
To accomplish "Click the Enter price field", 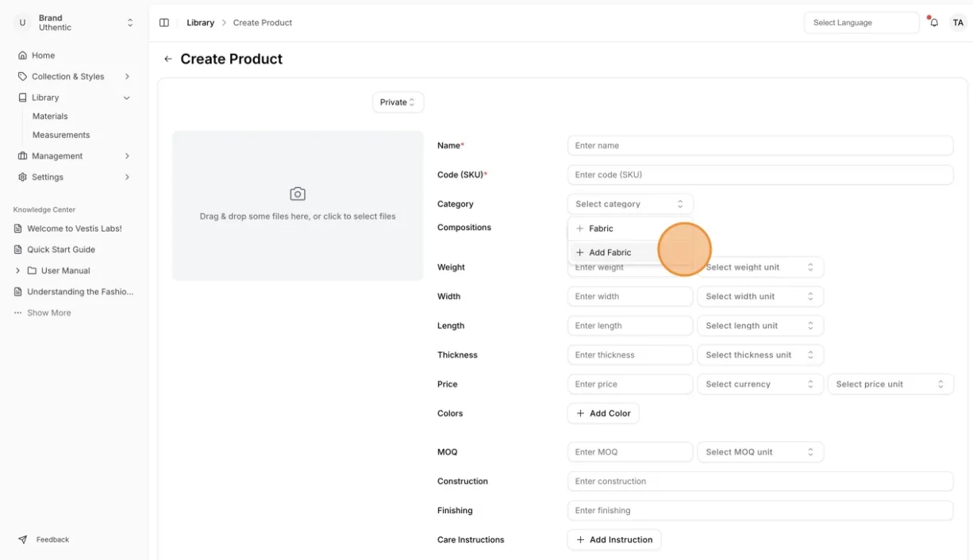I will tap(630, 384).
